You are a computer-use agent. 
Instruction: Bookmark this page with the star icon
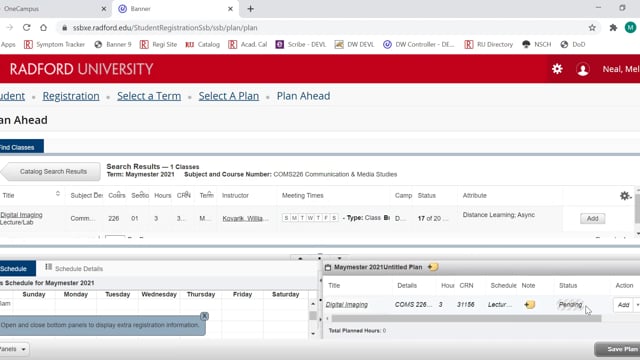592,28
